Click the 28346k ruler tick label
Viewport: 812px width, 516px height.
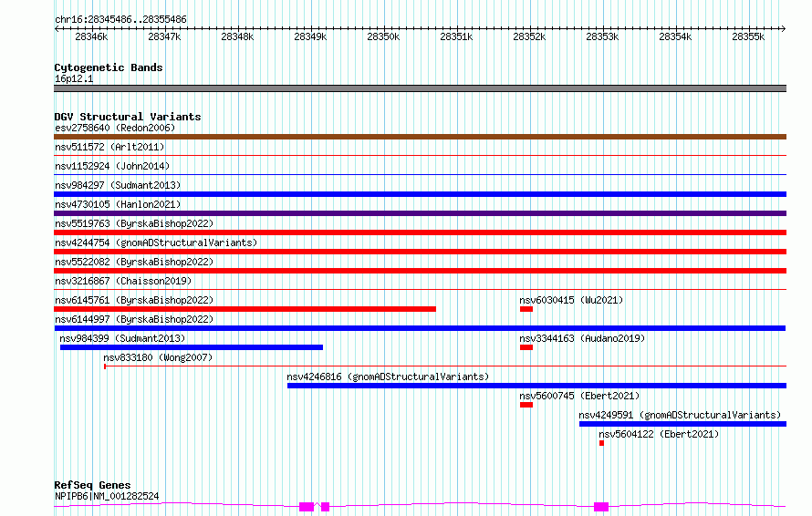point(91,36)
